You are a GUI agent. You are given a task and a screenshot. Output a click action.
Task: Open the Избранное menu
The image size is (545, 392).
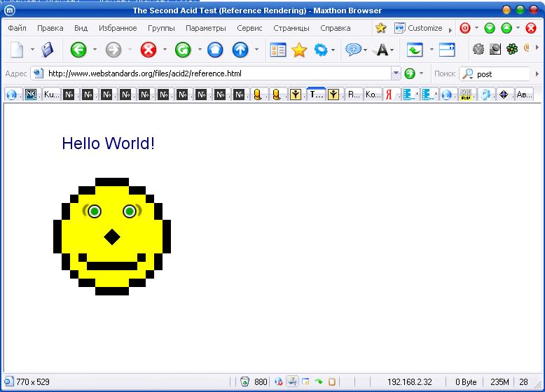[118, 28]
